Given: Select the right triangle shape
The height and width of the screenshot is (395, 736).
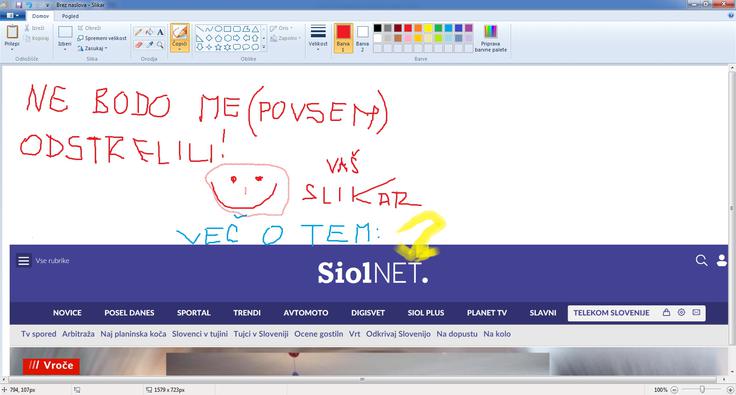Looking at the screenshot, I should tap(200, 38).
